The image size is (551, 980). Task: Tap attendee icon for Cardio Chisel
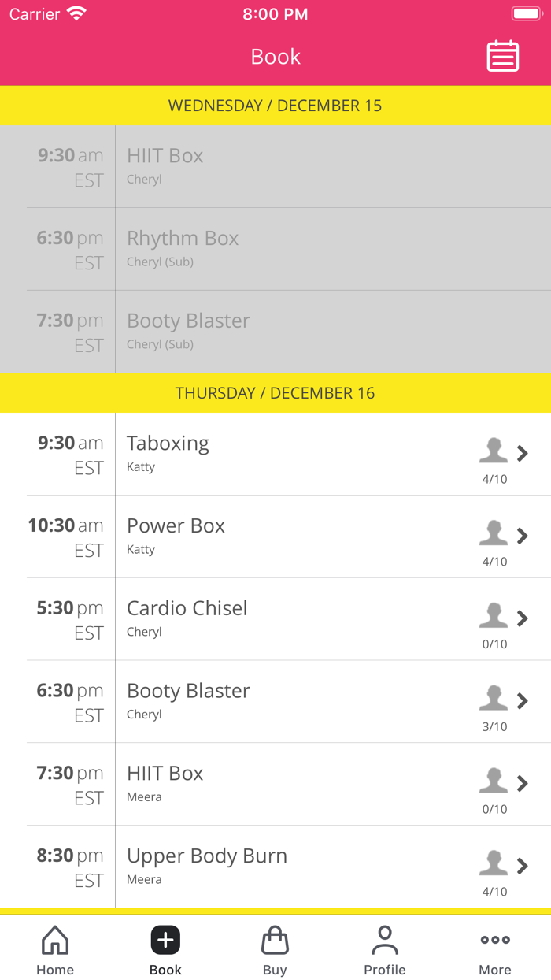(494, 615)
